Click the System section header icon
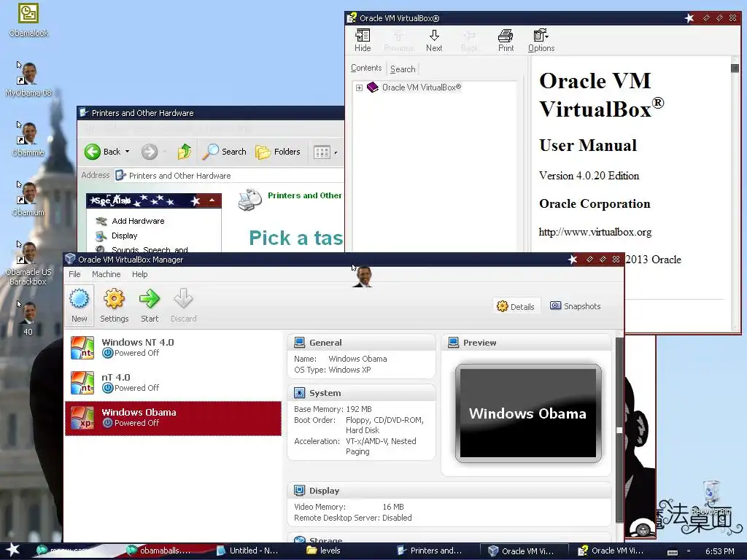Screen dimensions: 747x560 tap(300, 393)
